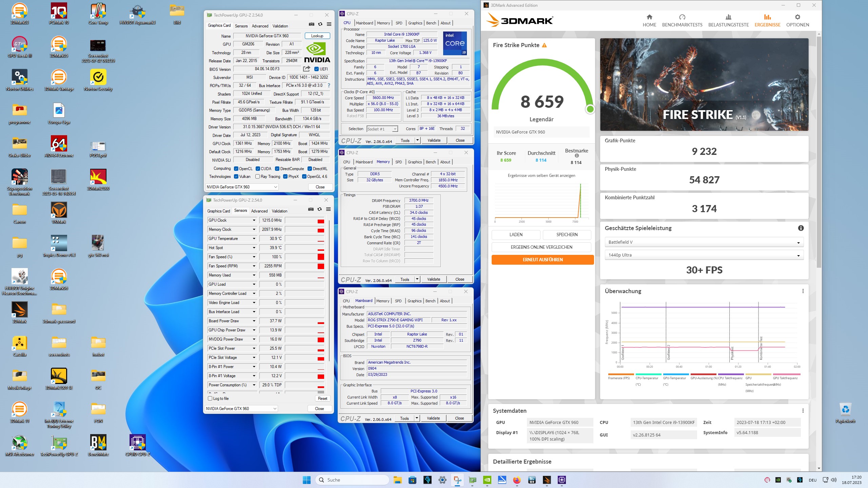The height and width of the screenshot is (488, 868).
Task: Toggle PhysX checkbox in GPU-Z
Action: click(x=285, y=177)
